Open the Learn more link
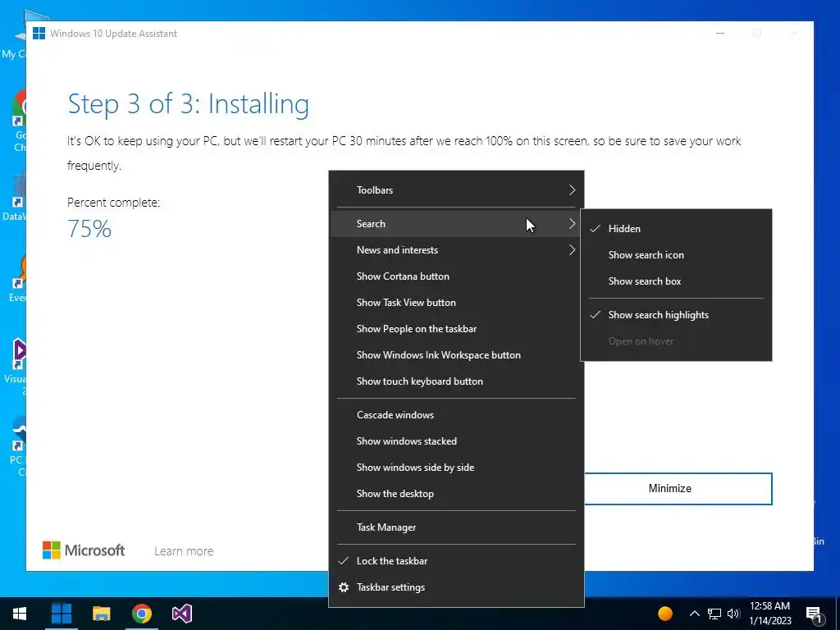840x630 pixels. click(x=184, y=551)
